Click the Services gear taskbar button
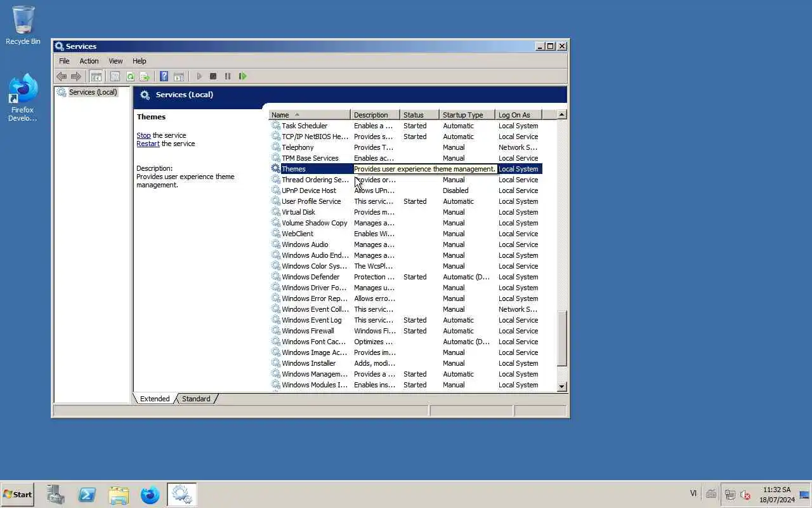The height and width of the screenshot is (508, 812). coord(181,494)
